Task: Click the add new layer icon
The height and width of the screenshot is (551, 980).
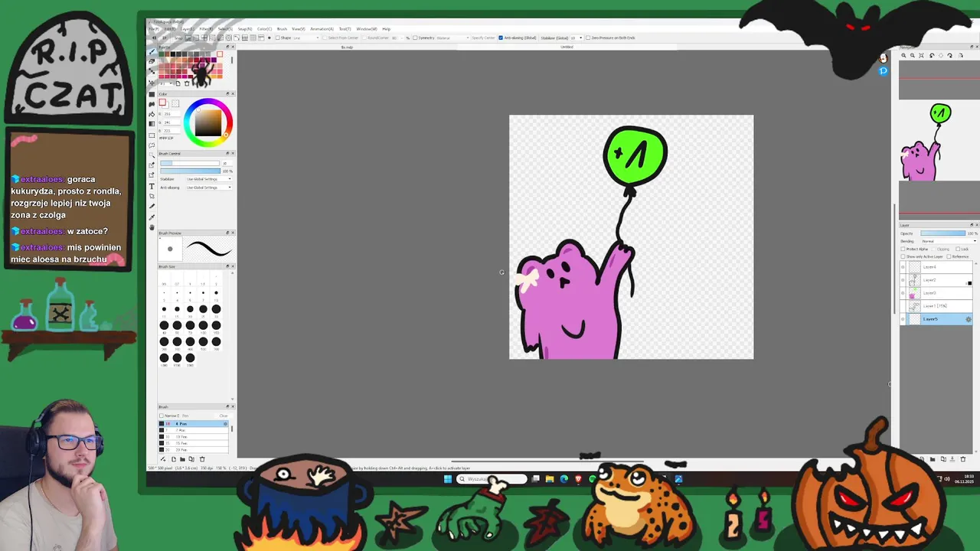Action: click(923, 459)
